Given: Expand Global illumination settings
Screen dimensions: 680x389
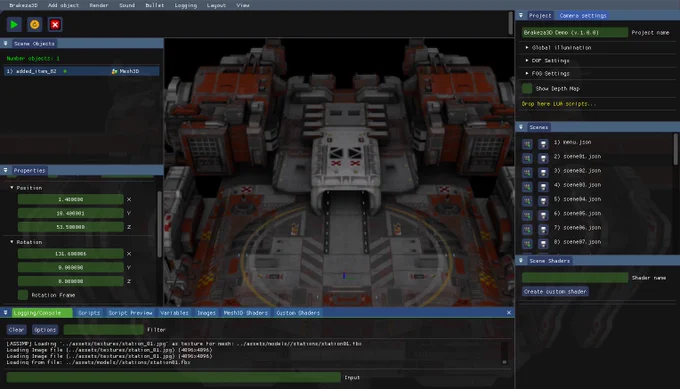Looking at the screenshot, I should (527, 48).
